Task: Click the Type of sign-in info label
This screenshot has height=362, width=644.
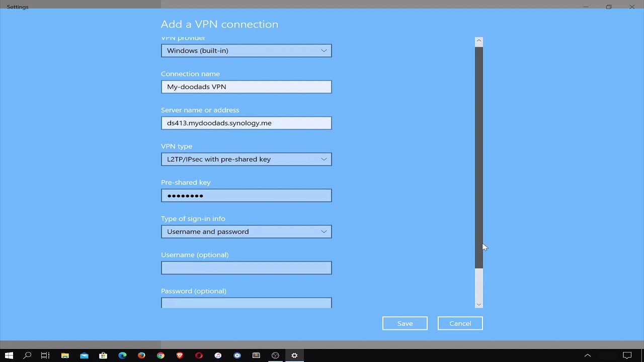Action: click(193, 218)
